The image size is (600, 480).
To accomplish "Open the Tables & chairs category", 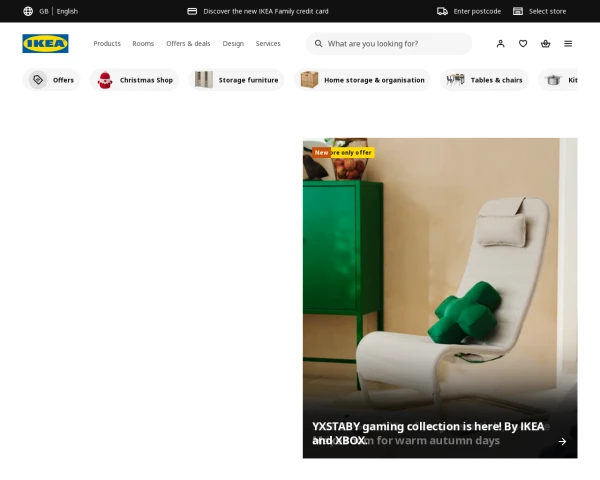I will pos(484,80).
